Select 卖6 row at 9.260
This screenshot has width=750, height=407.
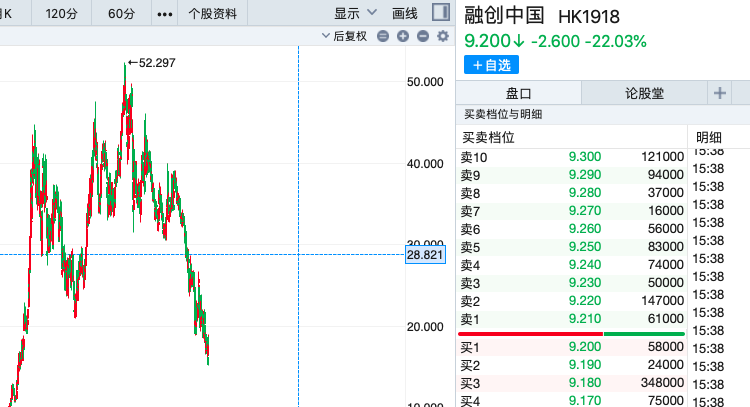pyautogui.click(x=572, y=229)
